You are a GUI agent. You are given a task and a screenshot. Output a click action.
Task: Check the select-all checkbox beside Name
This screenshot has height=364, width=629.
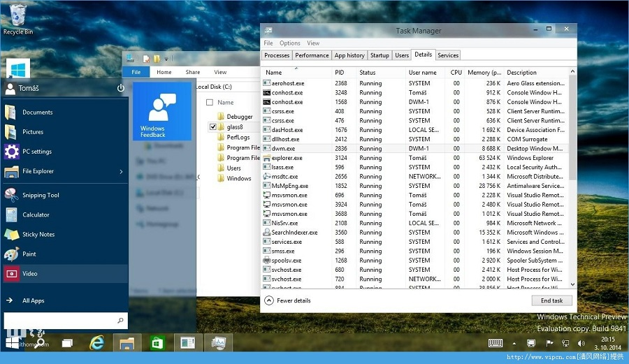pyautogui.click(x=210, y=102)
